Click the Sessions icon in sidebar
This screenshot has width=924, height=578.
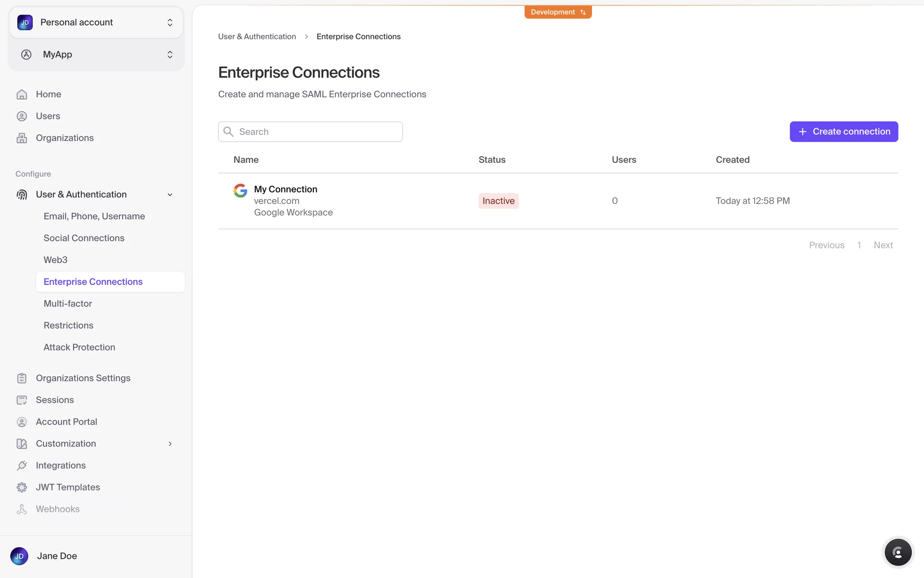click(22, 400)
